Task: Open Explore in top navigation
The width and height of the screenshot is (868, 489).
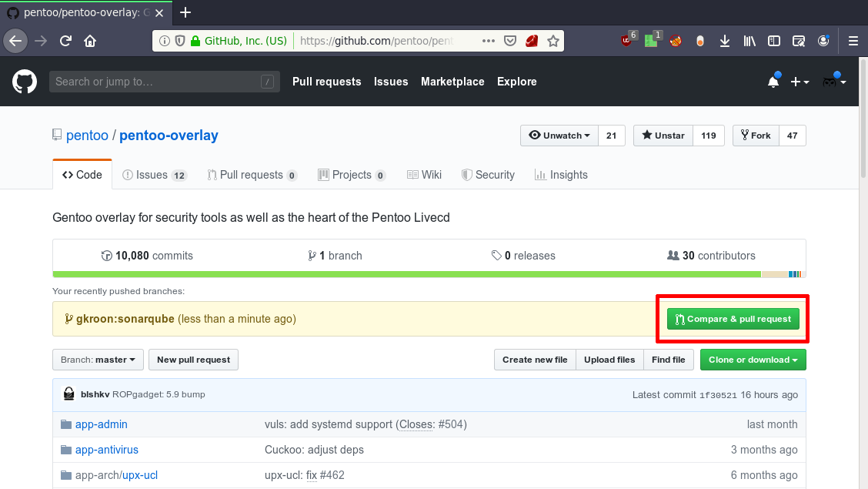Action: 516,82
